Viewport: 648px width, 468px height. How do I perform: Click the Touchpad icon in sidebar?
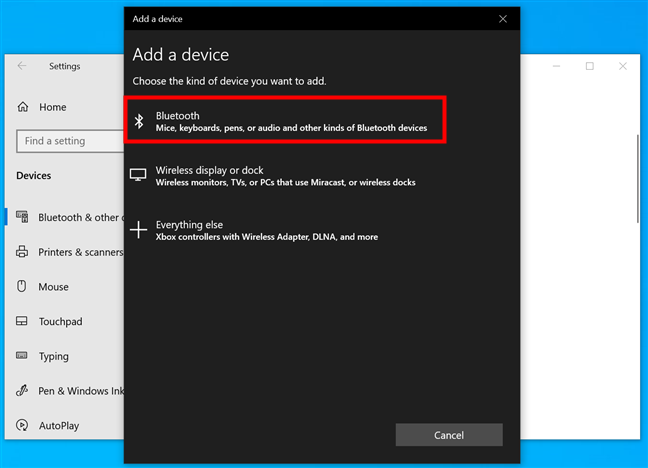[x=21, y=321]
